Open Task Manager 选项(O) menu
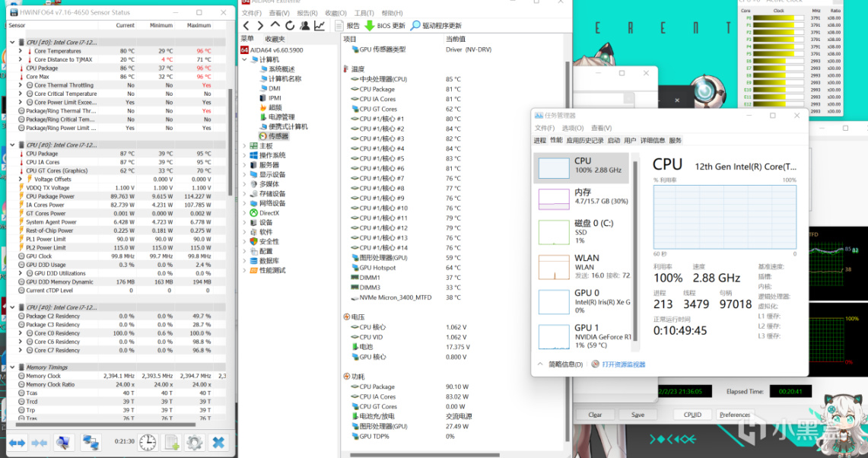 click(x=572, y=128)
